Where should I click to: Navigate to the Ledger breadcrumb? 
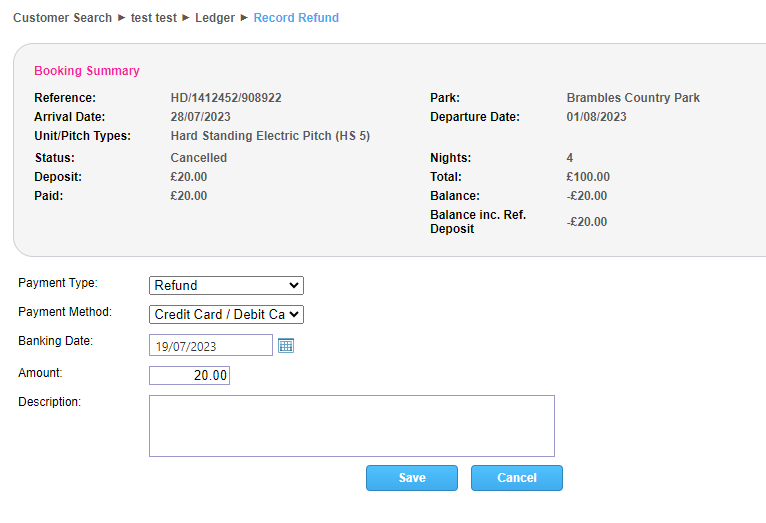point(215,18)
